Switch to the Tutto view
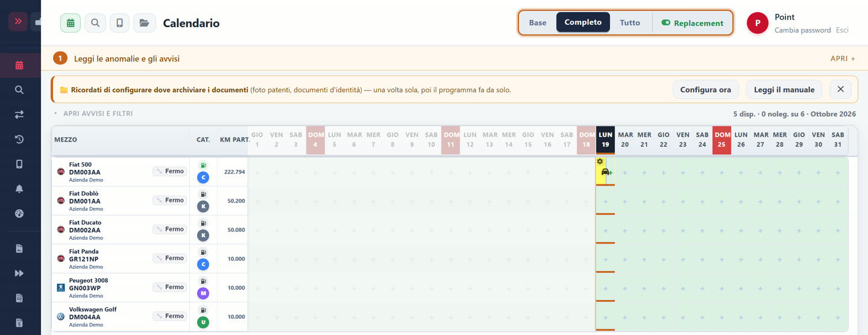868x335 pixels. [x=630, y=23]
